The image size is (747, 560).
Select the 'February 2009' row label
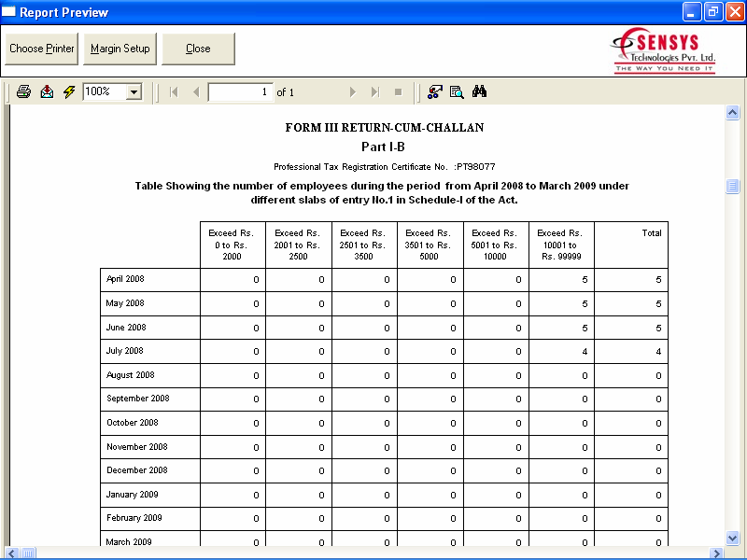[134, 518]
